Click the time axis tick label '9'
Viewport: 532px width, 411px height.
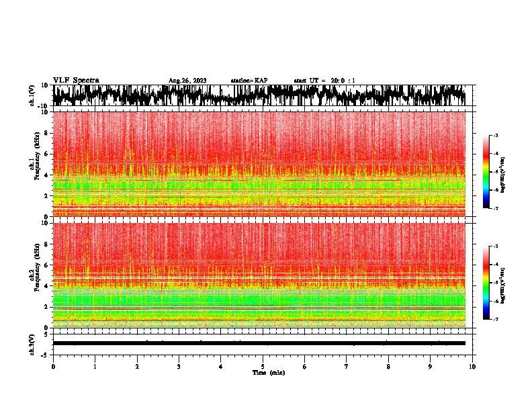pyautogui.click(x=430, y=367)
